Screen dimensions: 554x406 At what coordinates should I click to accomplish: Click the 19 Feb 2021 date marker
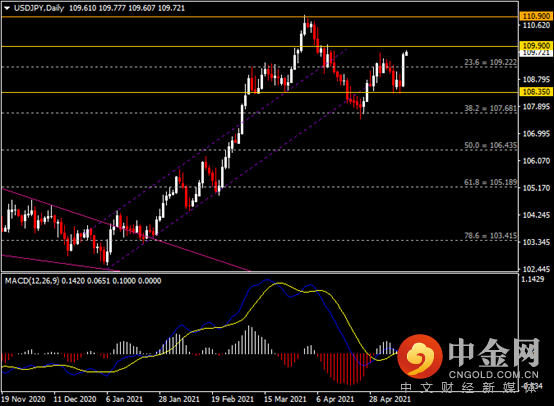pos(232,399)
